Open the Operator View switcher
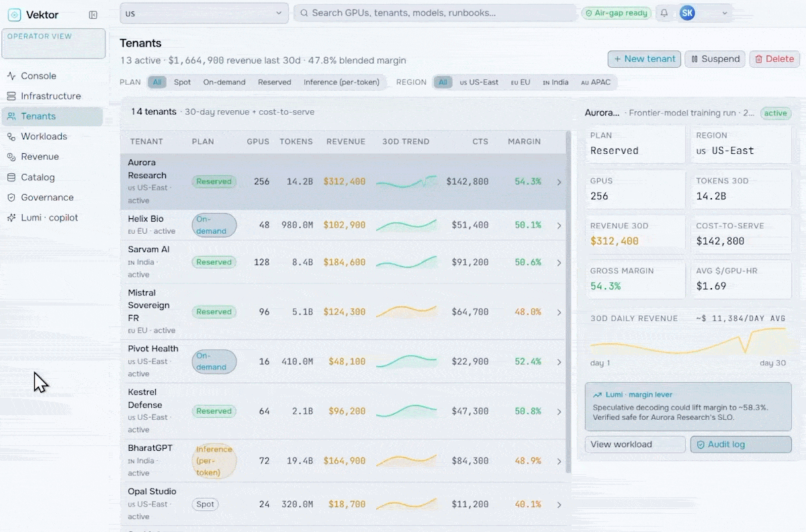Viewport: 806px width, 532px height. pyautogui.click(x=54, y=44)
